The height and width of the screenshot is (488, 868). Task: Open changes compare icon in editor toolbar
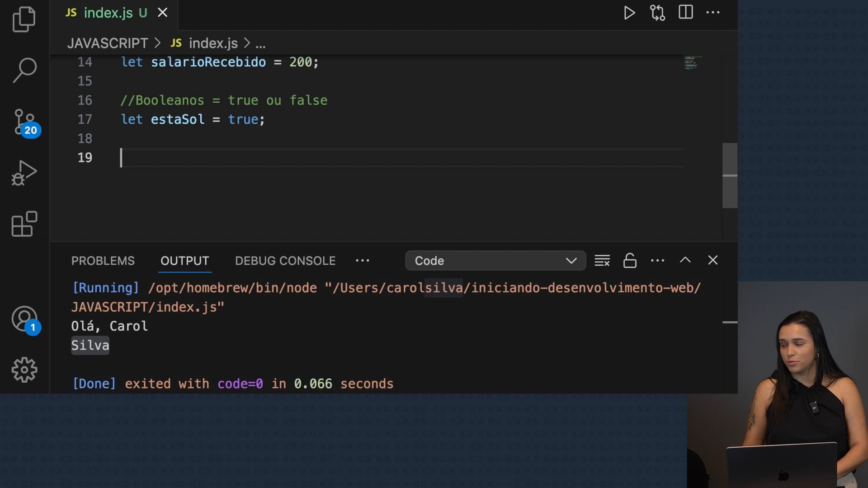657,13
